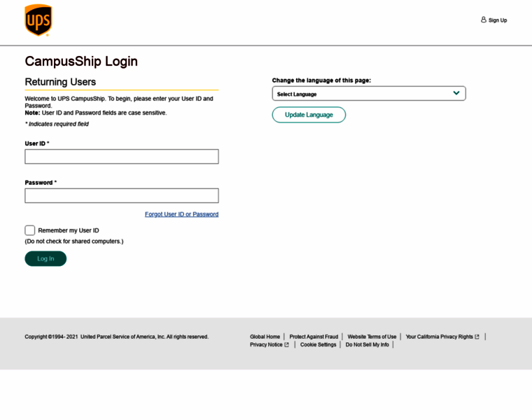Open Your California Privacy Rights link
The height and width of the screenshot is (420, 532).
tap(440, 337)
